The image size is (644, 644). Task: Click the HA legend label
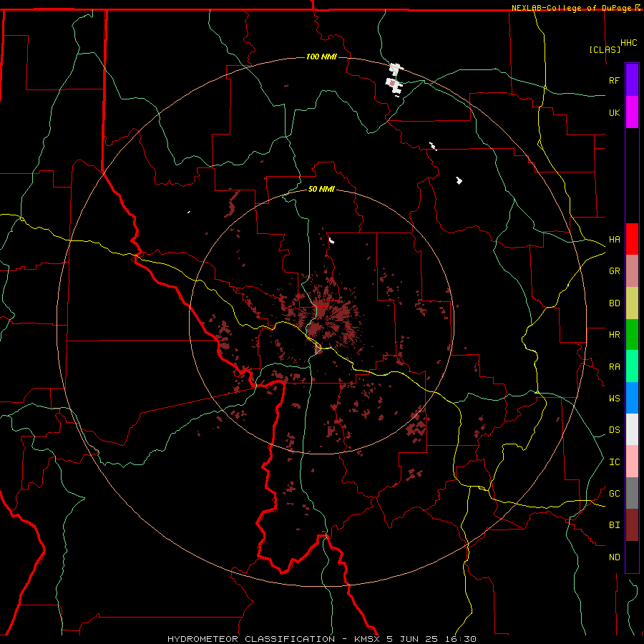(x=614, y=240)
